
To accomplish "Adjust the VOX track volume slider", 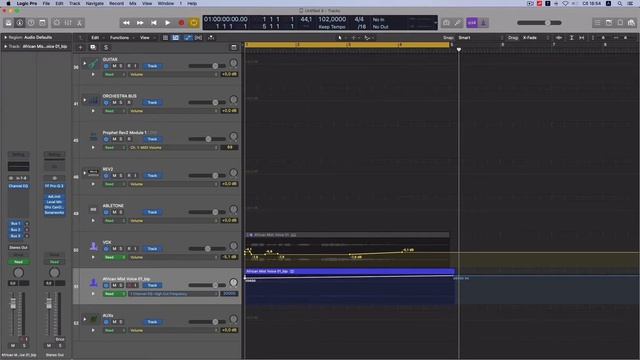I will pos(207,249).
